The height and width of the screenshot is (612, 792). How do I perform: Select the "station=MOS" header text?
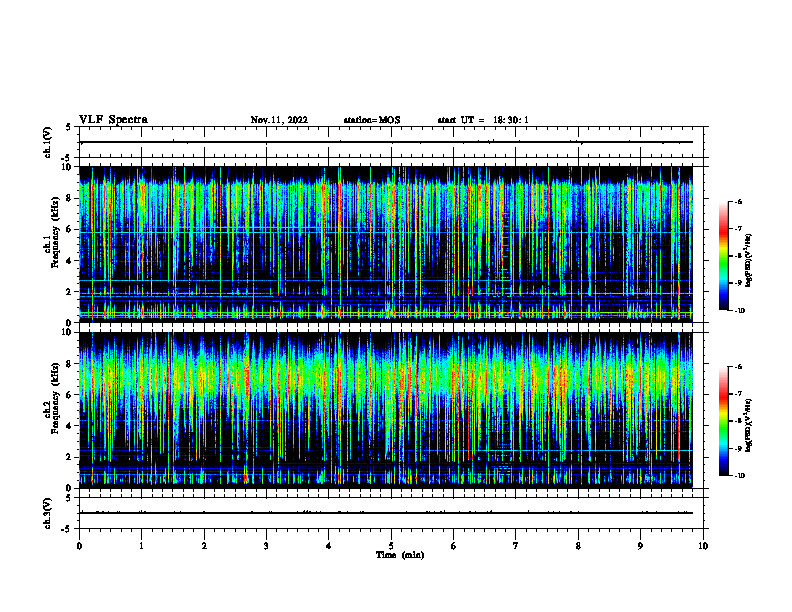tap(372, 120)
